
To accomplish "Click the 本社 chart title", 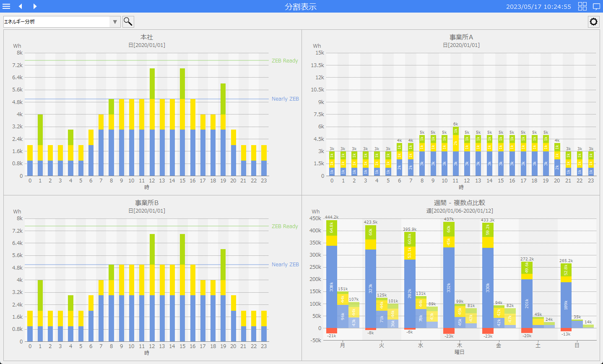I will pos(147,37).
